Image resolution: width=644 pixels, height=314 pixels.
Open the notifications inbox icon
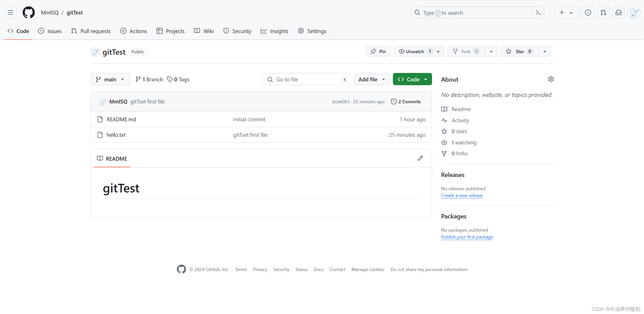tap(618, 12)
